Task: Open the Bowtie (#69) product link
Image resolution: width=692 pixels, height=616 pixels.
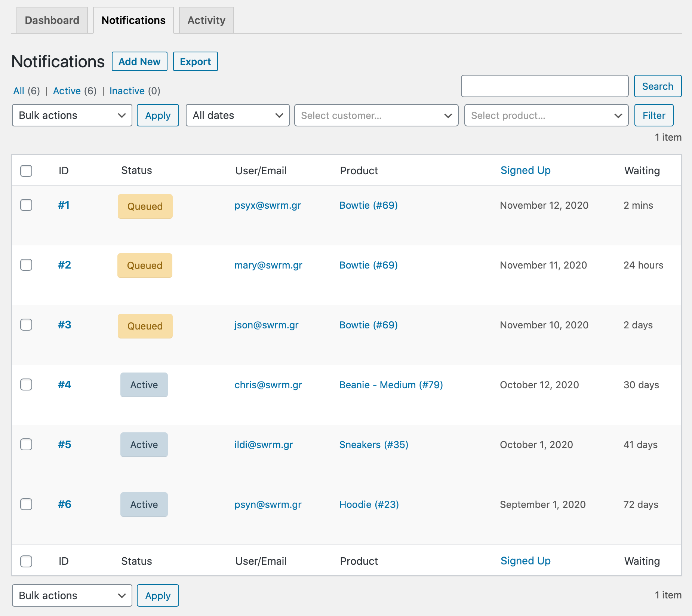Action: point(368,205)
